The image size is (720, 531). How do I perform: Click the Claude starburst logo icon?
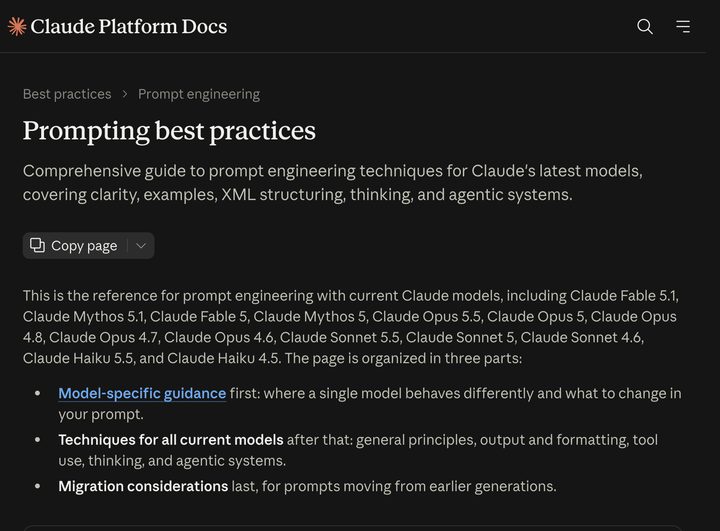coord(17,27)
